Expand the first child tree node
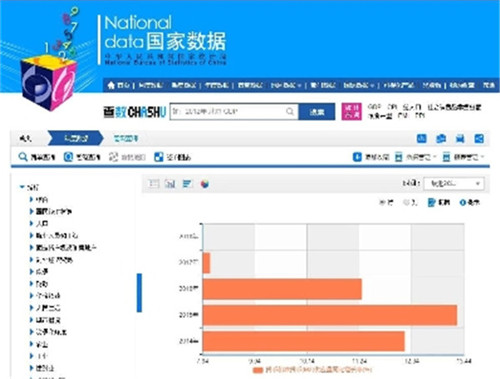The height and width of the screenshot is (379, 500). pyautogui.click(x=31, y=199)
